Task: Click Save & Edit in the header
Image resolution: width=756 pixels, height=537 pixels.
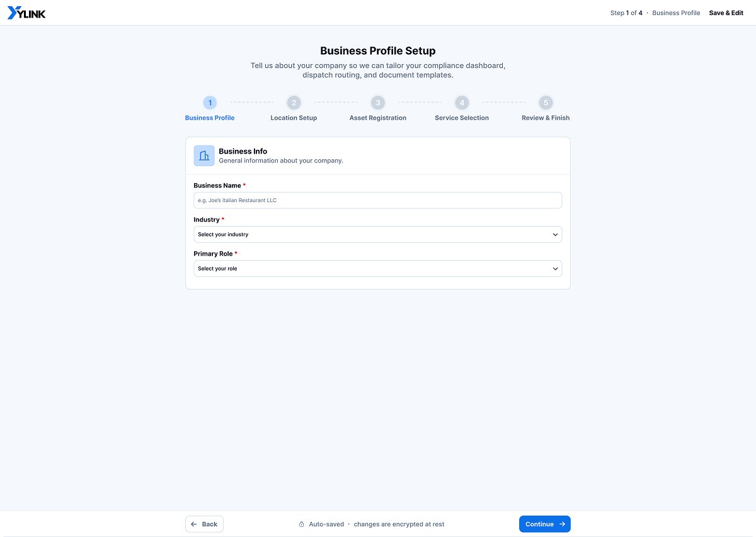Action: tap(726, 13)
